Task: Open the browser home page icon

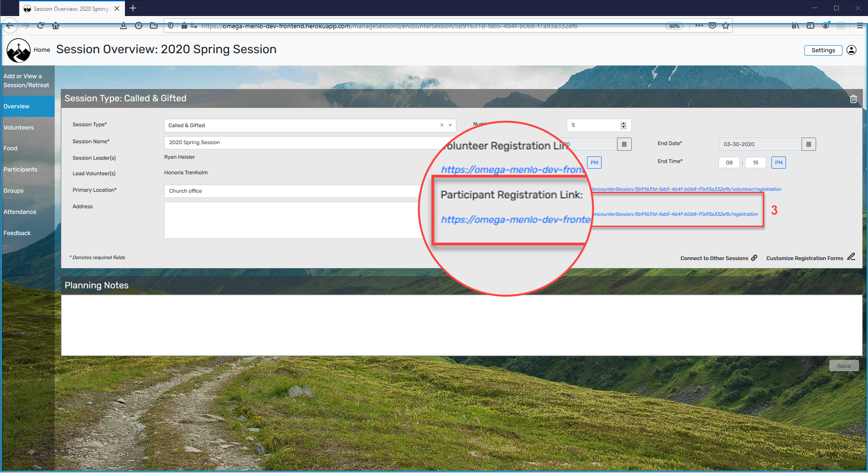Action: (x=56, y=26)
